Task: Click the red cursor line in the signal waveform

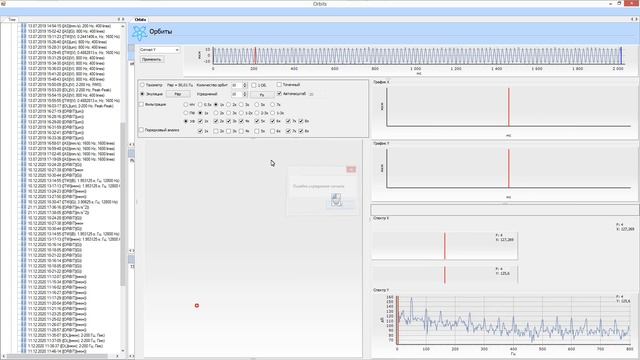Action: point(256,56)
